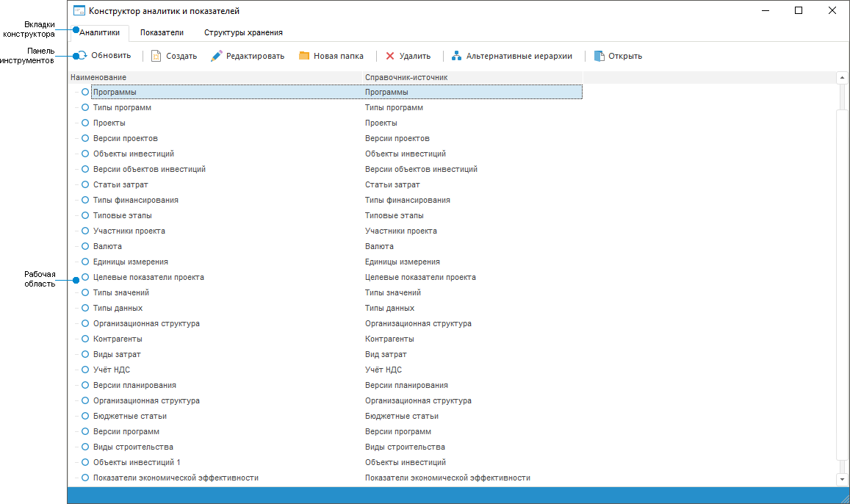Screen dimensions: 850x504
Task: Click the circle icon beside Бюджетные статьи
Action: [x=85, y=417]
